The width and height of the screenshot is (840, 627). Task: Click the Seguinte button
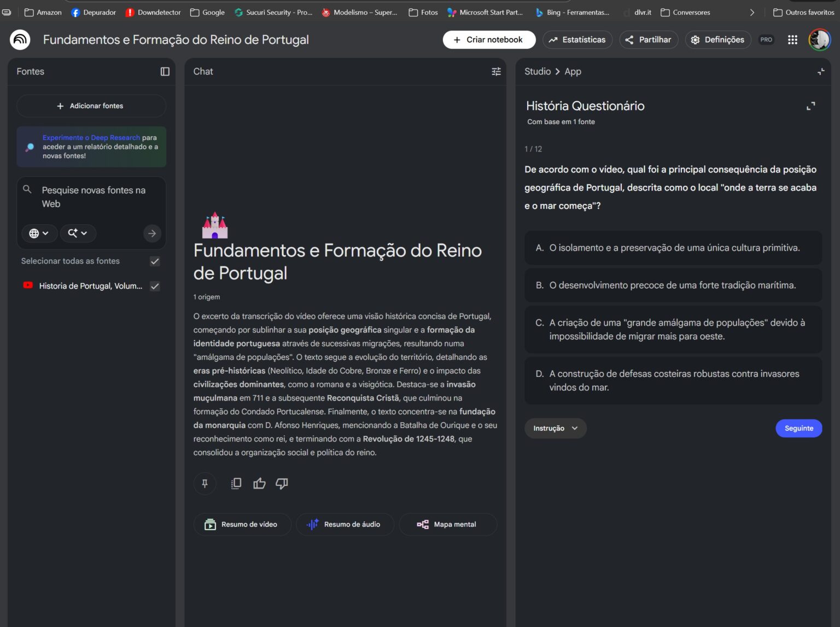tap(798, 428)
